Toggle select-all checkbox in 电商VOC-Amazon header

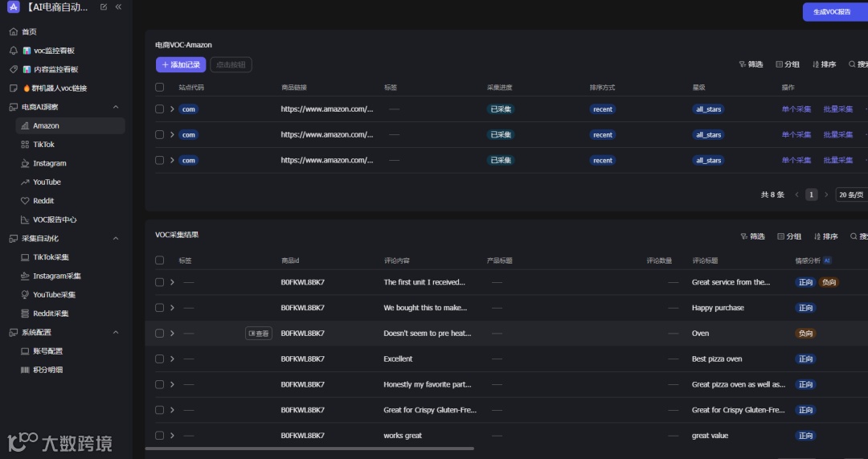pos(159,87)
